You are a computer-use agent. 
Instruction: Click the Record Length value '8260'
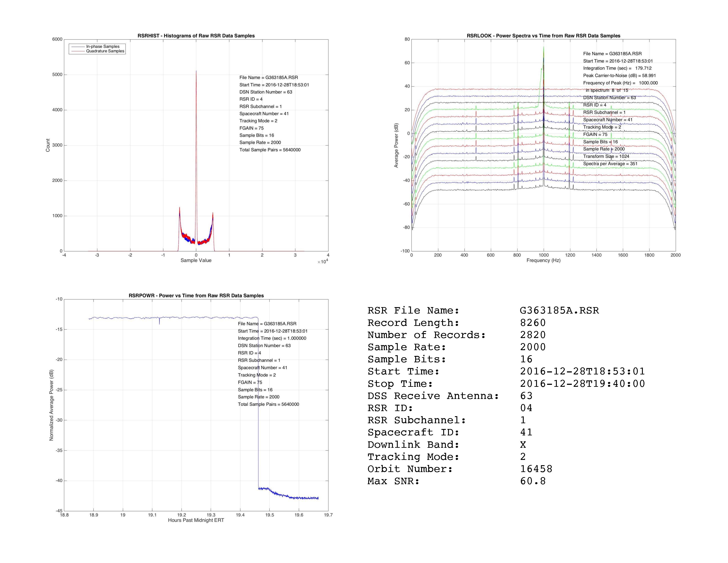[533, 323]
